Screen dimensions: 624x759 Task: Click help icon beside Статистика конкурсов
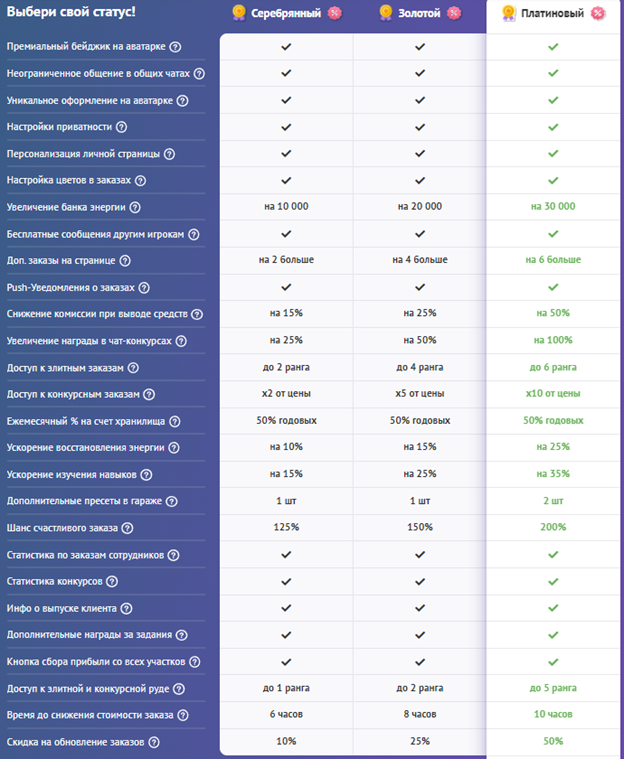(x=112, y=581)
